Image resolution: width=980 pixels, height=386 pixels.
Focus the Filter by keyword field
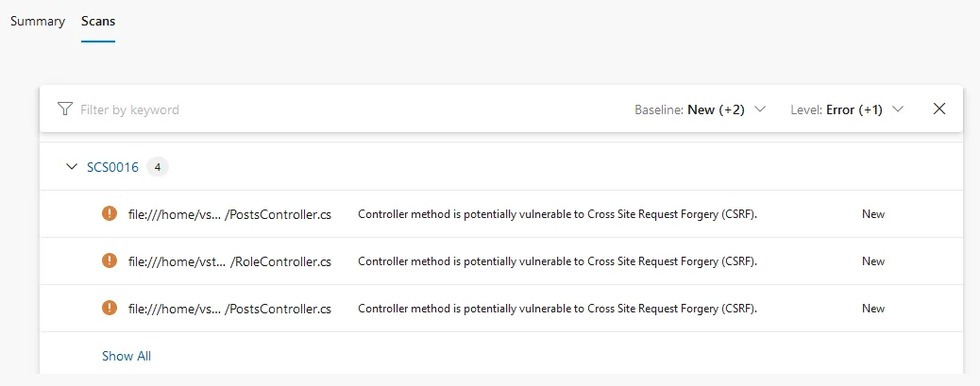tap(283, 109)
